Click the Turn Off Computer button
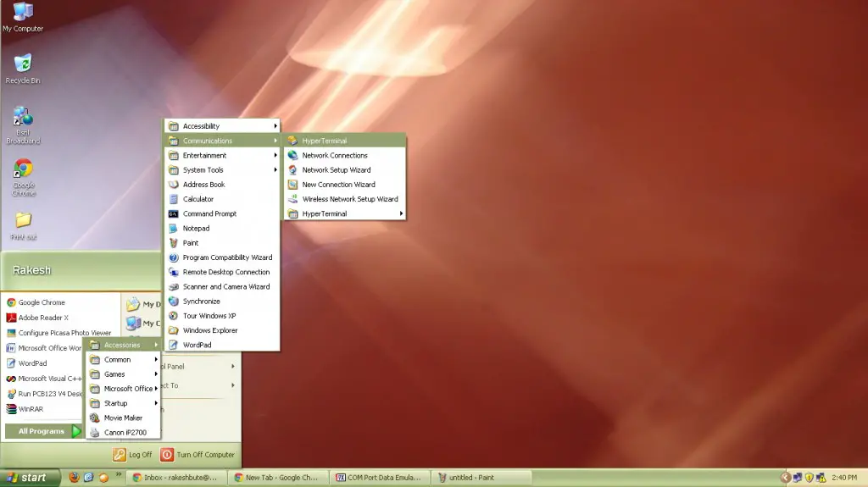This screenshot has width=868, height=487. (198, 454)
